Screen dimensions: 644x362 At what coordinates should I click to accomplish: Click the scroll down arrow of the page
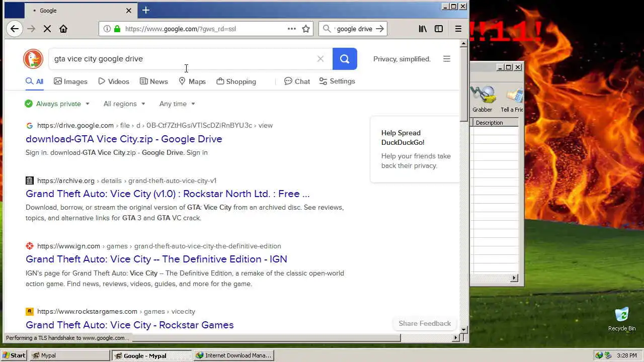[464, 329]
